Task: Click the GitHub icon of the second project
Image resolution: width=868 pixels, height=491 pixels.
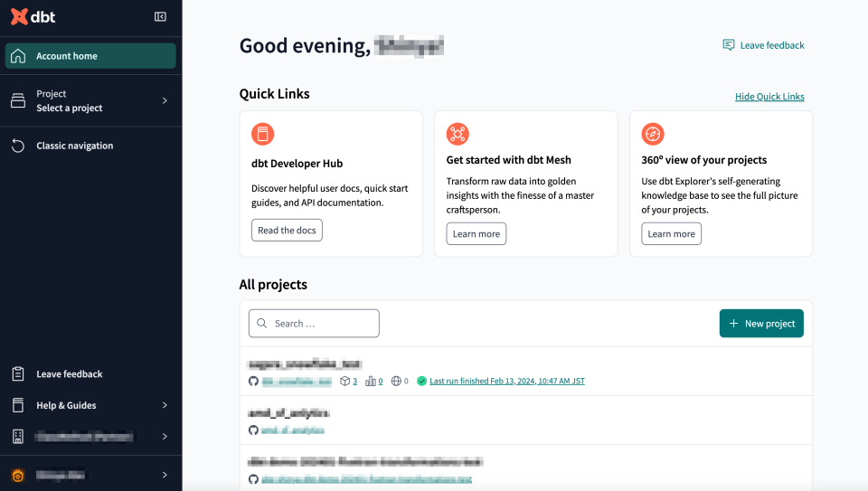Action: 253,430
